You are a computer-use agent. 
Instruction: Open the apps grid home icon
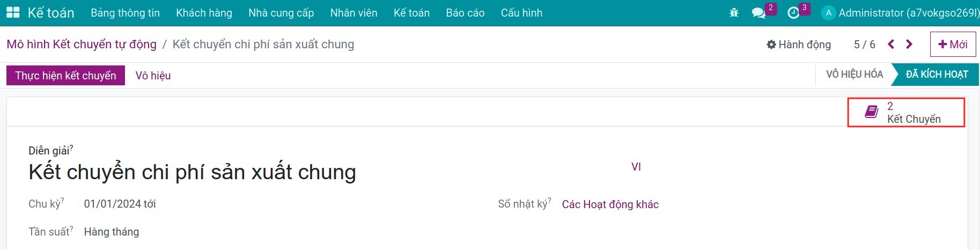pos(13,12)
